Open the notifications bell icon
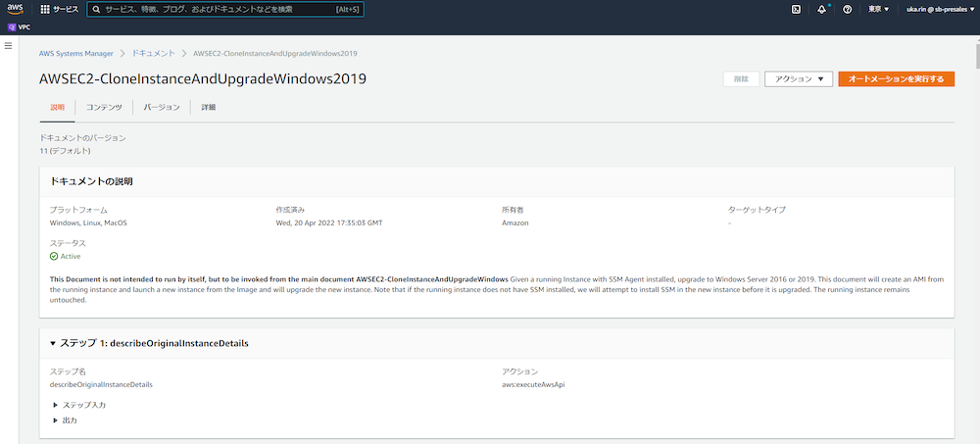 [821, 9]
